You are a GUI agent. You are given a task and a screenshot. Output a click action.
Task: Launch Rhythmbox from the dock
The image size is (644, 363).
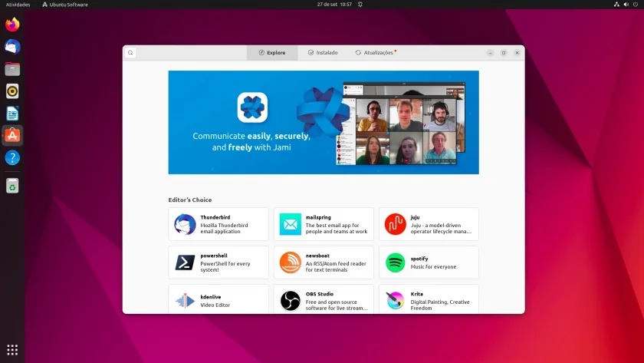pyautogui.click(x=12, y=91)
